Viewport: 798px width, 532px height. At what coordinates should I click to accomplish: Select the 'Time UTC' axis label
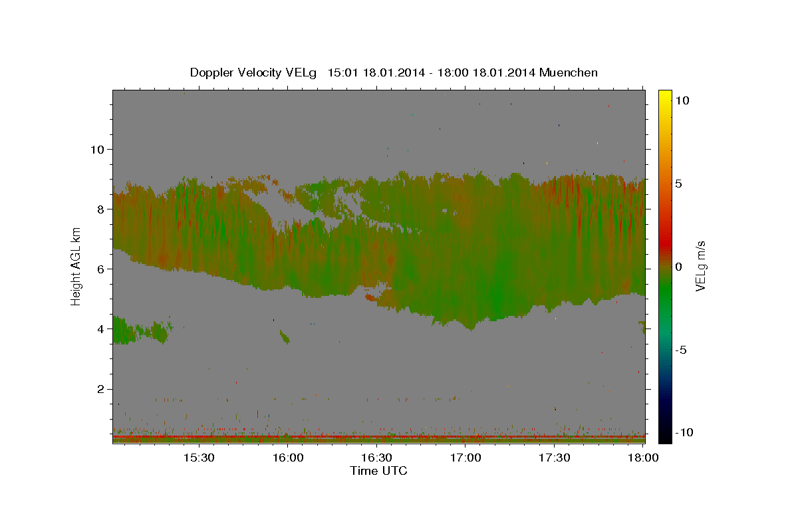[x=378, y=471]
